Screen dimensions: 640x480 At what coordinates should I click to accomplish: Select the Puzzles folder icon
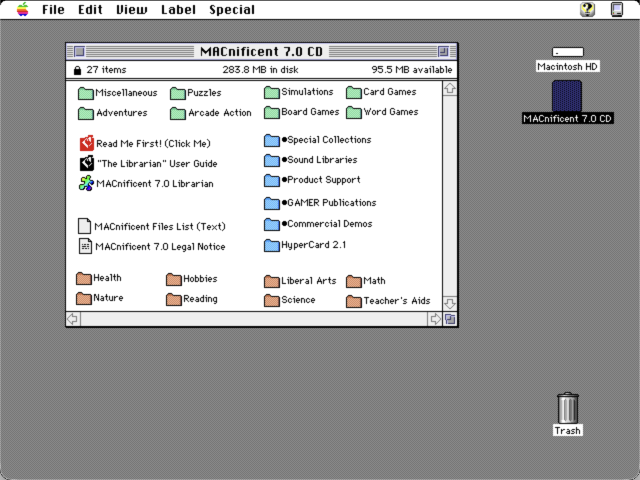point(178,93)
